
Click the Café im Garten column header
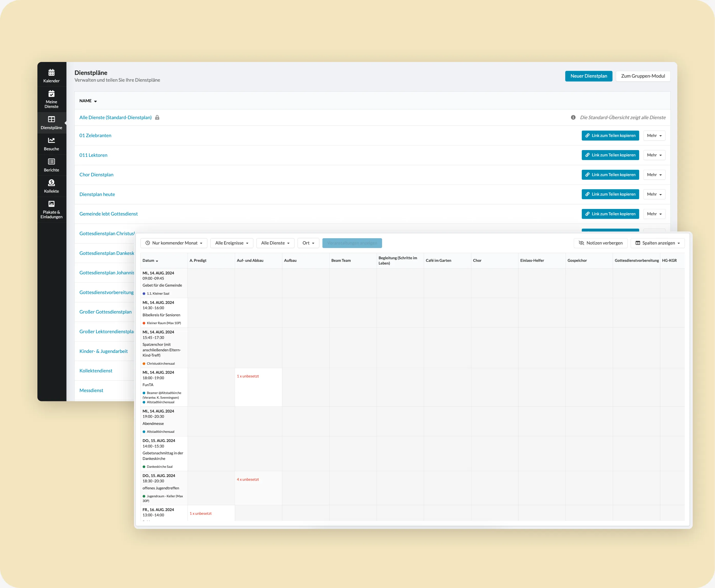[x=438, y=260]
